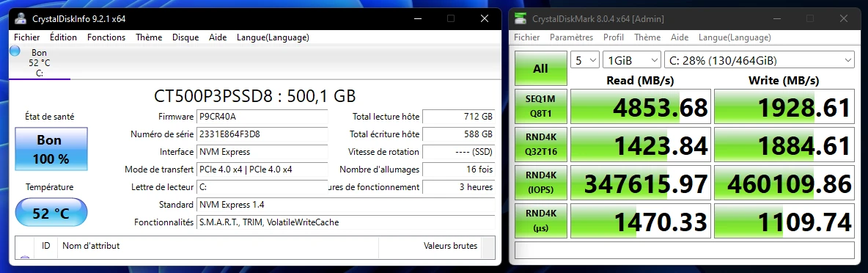
Task: Click the Température label
Action: (x=49, y=187)
